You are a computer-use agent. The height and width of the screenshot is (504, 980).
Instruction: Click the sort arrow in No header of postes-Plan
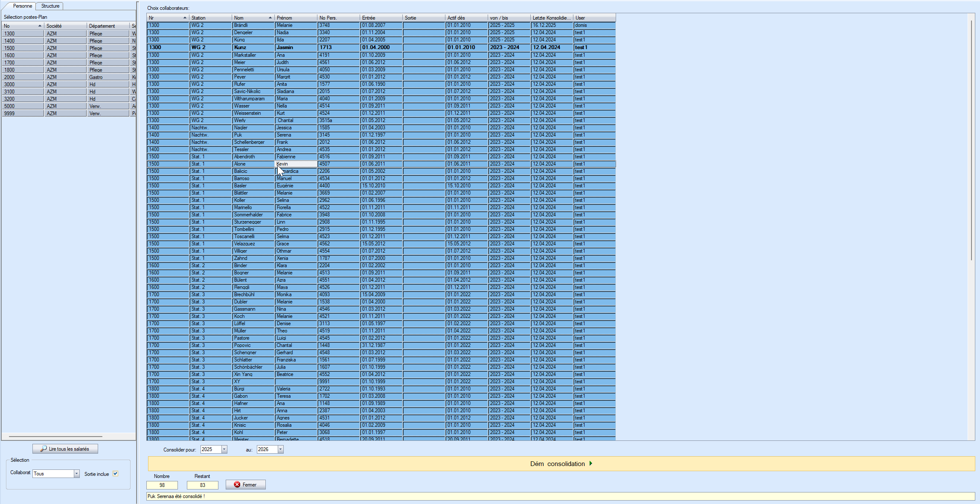coord(40,26)
